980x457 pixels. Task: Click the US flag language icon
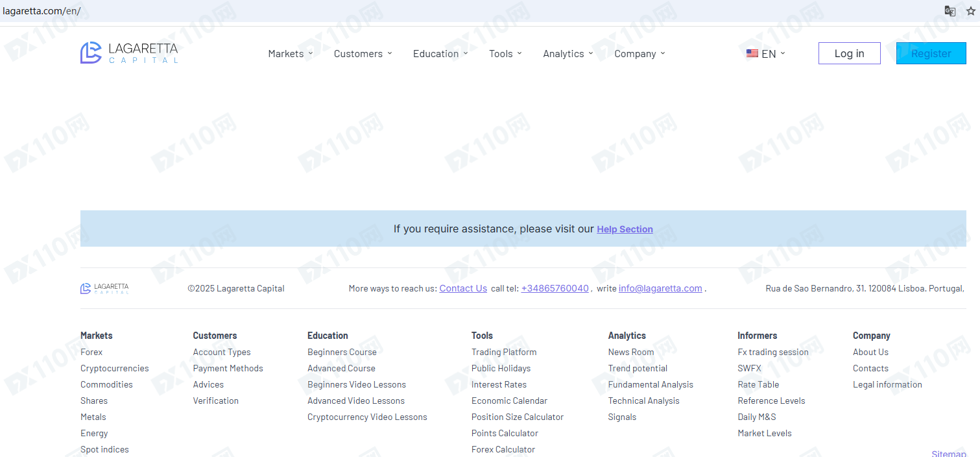point(752,53)
